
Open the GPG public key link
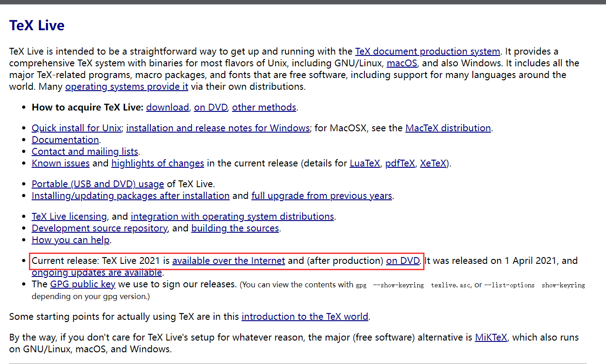point(83,284)
